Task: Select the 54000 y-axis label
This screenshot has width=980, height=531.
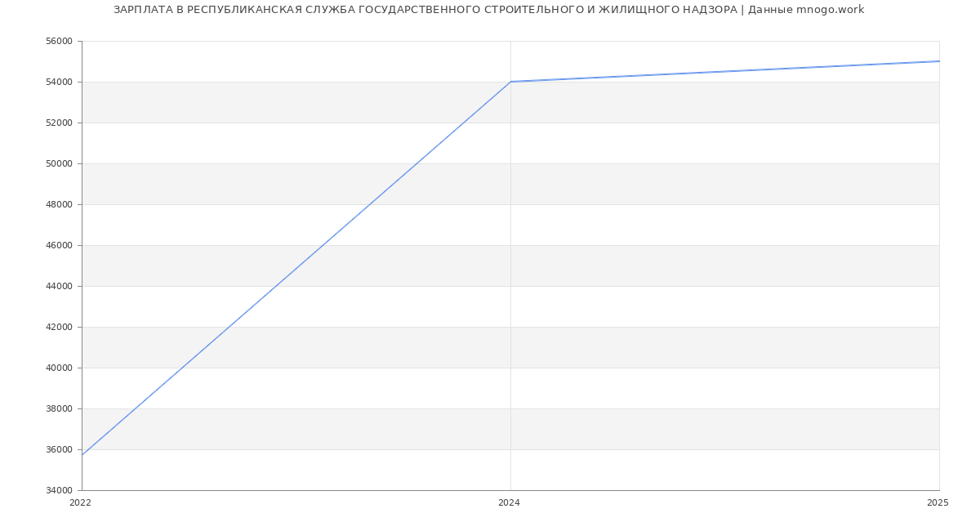Action: 59,83
